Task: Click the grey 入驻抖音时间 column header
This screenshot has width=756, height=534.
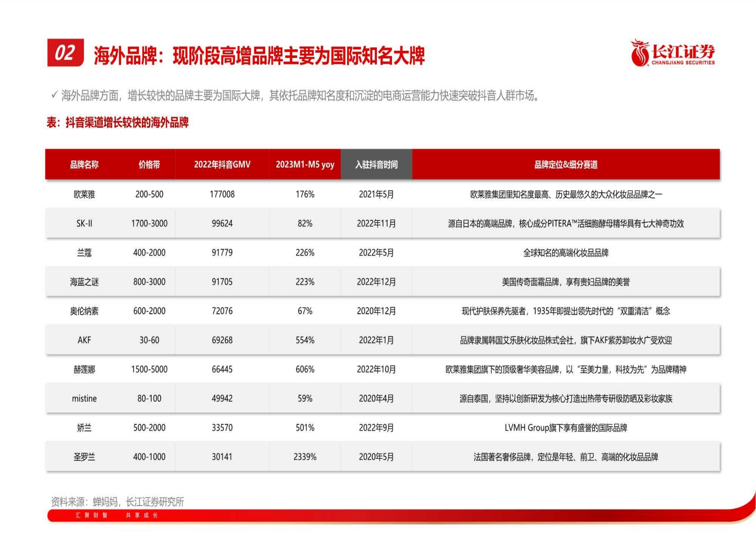Action: 376,164
